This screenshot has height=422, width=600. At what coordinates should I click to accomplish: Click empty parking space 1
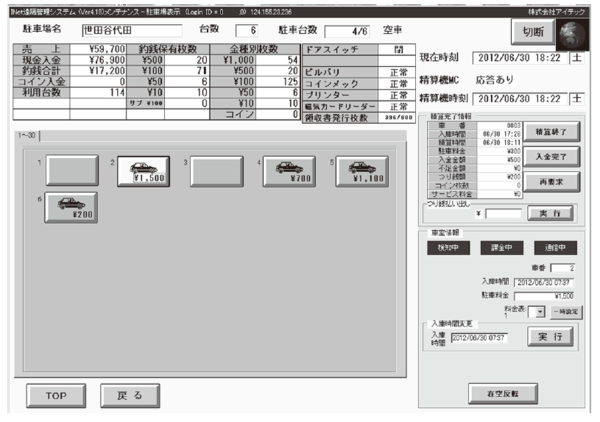pos(71,172)
